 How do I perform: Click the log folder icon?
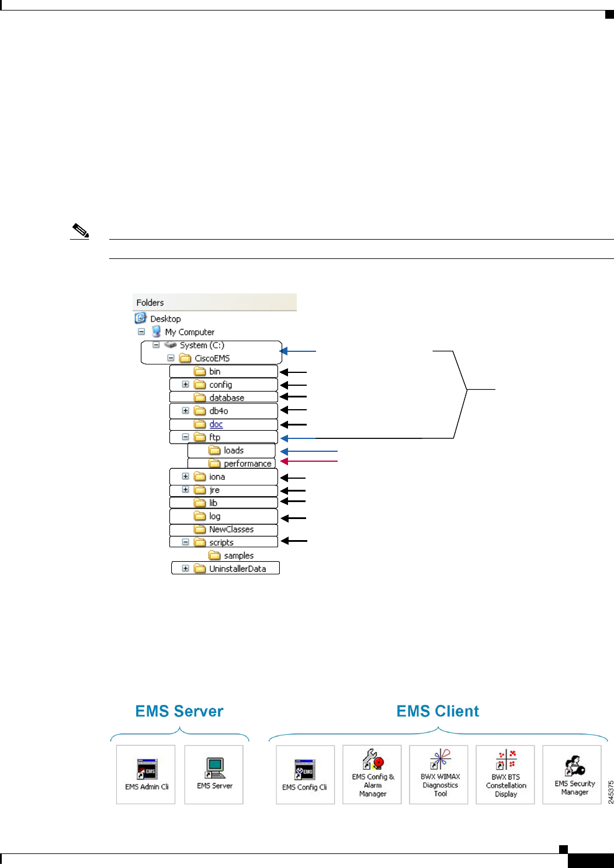click(x=200, y=516)
